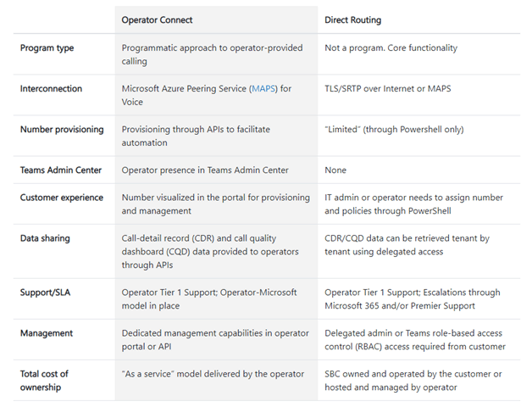Click the 'Limited (through Powershell only)' cell
This screenshot has height=407, width=532.
point(394,130)
